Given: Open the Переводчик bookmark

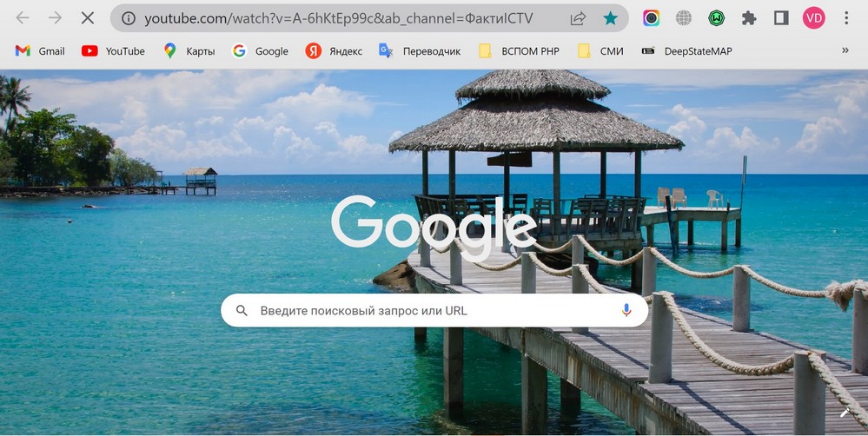Looking at the screenshot, I should [420, 51].
